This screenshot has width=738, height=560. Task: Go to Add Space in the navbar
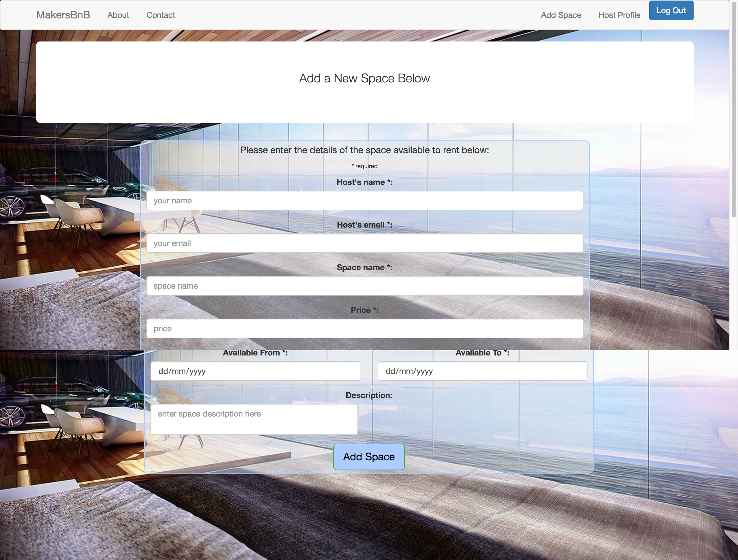click(561, 15)
